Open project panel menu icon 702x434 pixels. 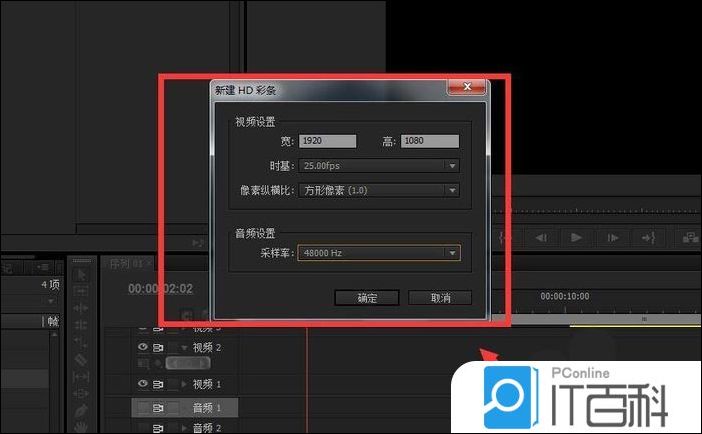pos(43,267)
